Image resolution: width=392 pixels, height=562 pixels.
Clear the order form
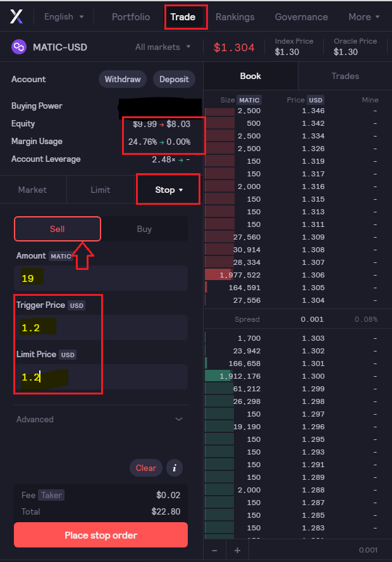pos(146,468)
